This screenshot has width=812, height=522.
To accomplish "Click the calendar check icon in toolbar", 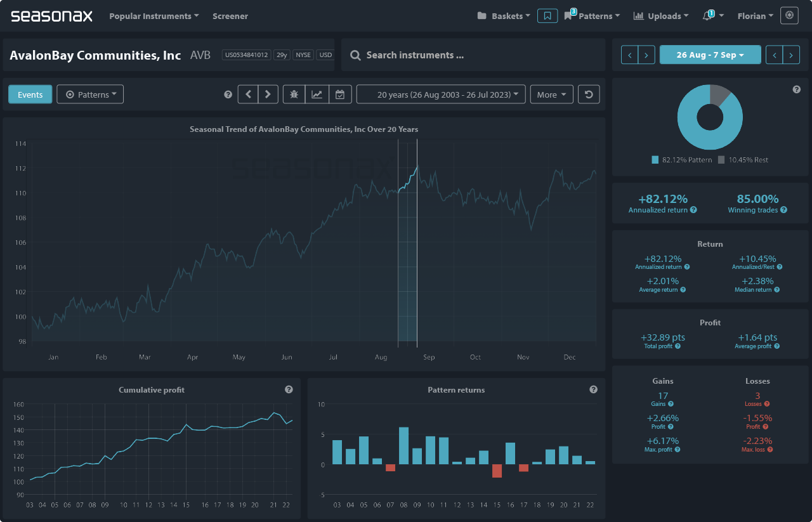I will [340, 95].
